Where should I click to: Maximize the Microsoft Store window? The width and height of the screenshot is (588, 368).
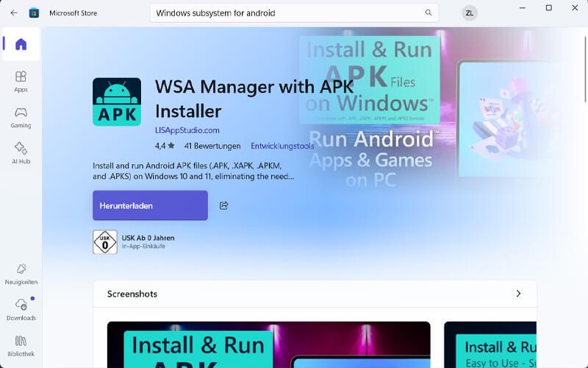tap(548, 8)
